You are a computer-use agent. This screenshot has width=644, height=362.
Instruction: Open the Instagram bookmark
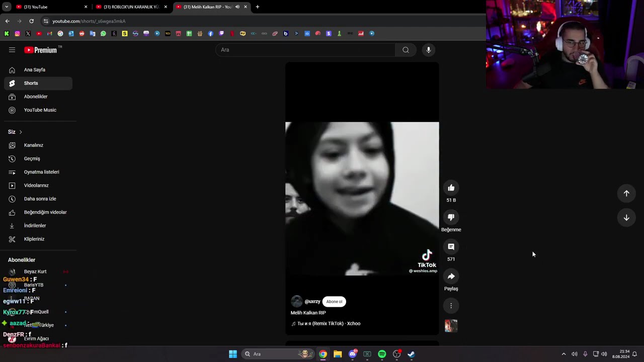point(17,34)
